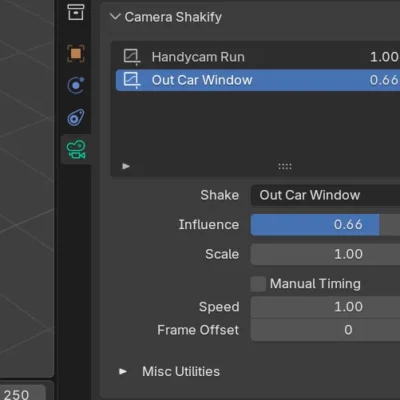Open the Shake type dropdown

pyautogui.click(x=325, y=195)
